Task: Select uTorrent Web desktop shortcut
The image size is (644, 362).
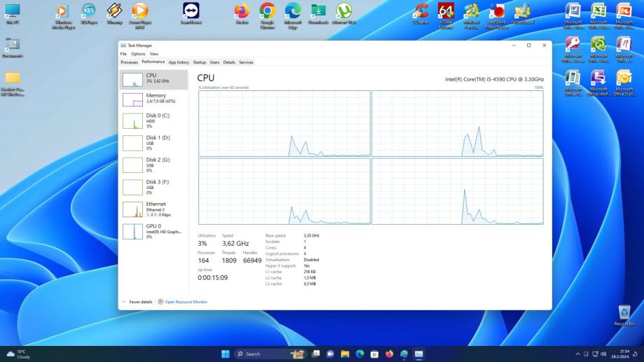Action: pos(344,14)
